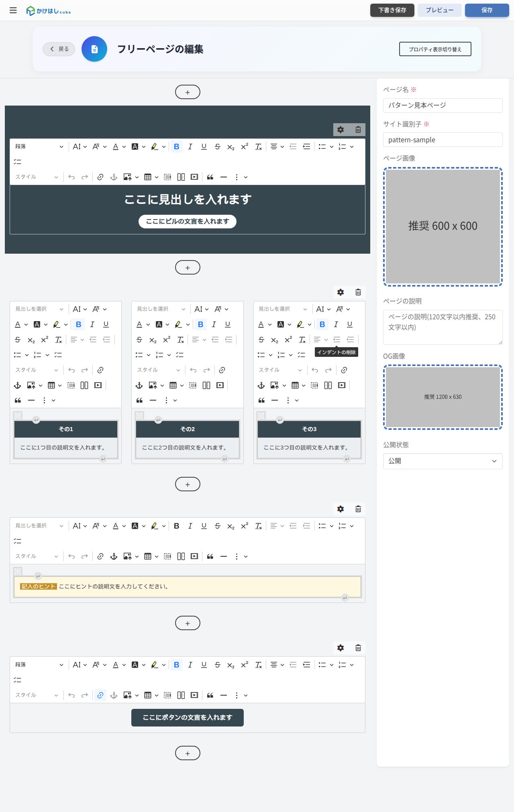Image resolution: width=514 pixels, height=812 pixels.
Task: Click the undo arrow in the heading block toolbar
Action: point(71,177)
